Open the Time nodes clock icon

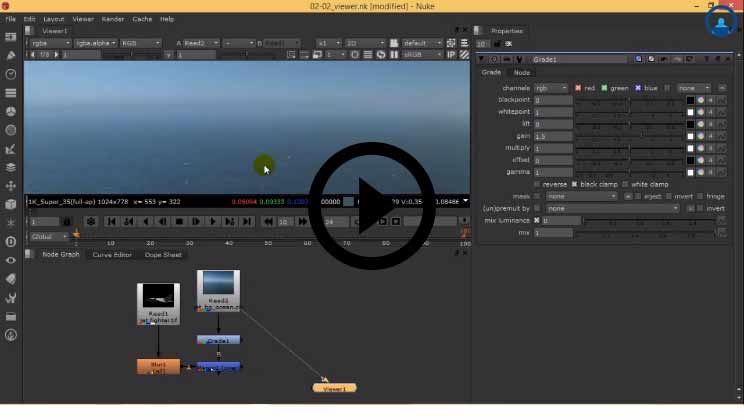(11, 74)
